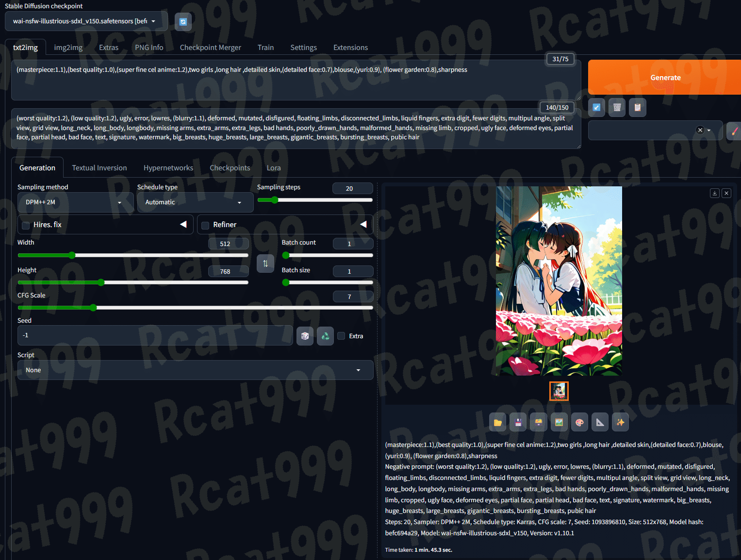Open the edit styles pencil icon
This screenshot has width=741, height=560.
(734, 131)
